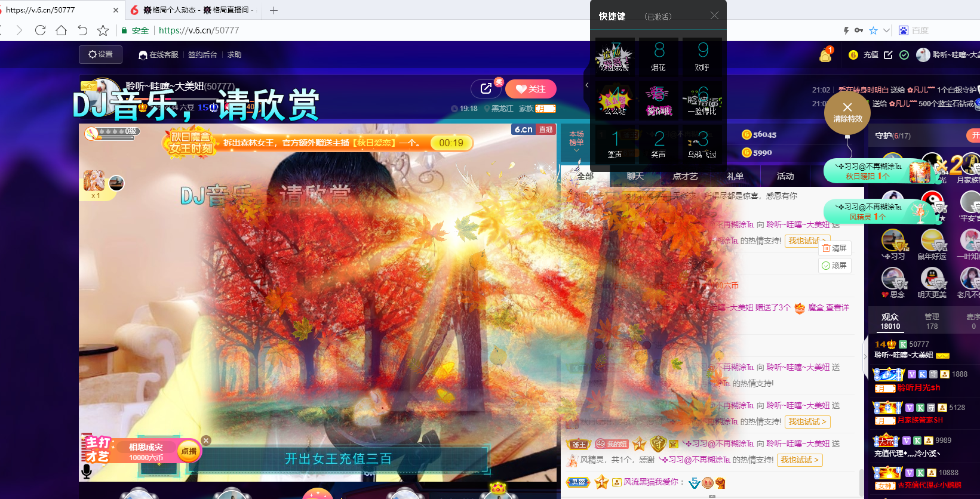This screenshot has height=499, width=980.
Task: Click the share icon beside 关注
Action: tap(486, 88)
